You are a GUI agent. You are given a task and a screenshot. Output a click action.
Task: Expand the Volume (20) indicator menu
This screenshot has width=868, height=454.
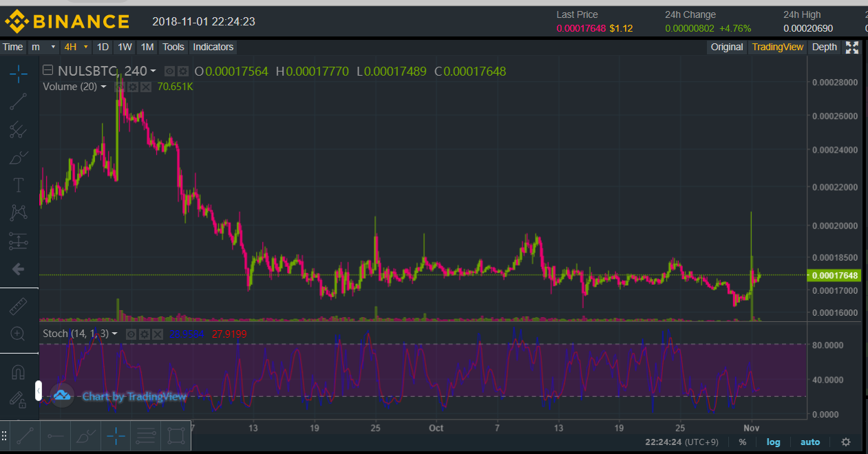(x=103, y=87)
